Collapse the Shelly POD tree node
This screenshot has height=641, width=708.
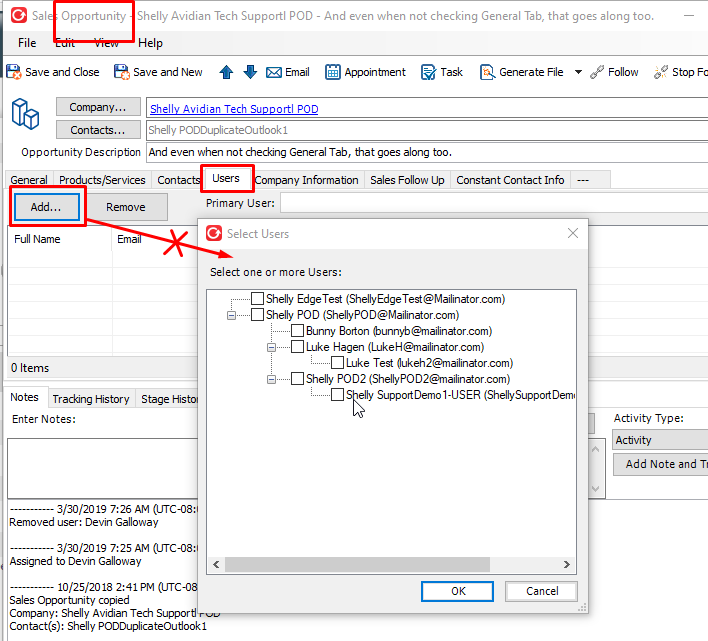coord(231,315)
